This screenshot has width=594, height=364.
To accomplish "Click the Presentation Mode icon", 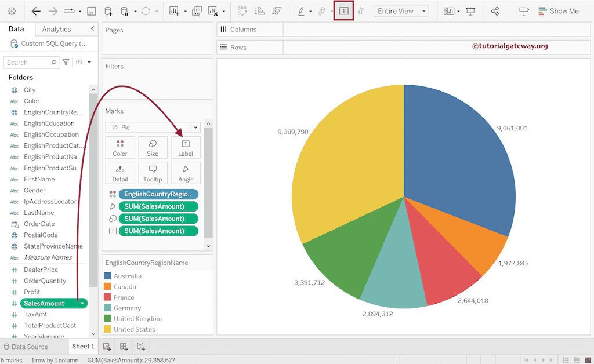I will coord(470,11).
